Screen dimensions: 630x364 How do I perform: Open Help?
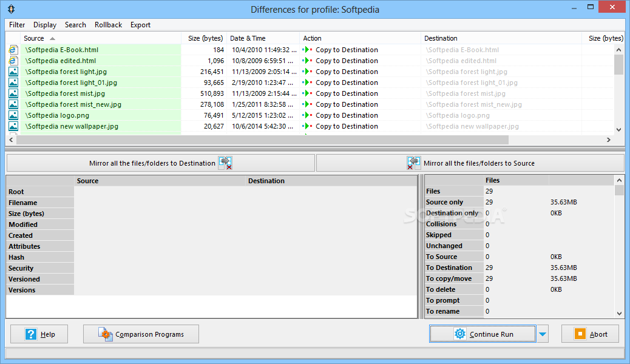[x=39, y=334]
